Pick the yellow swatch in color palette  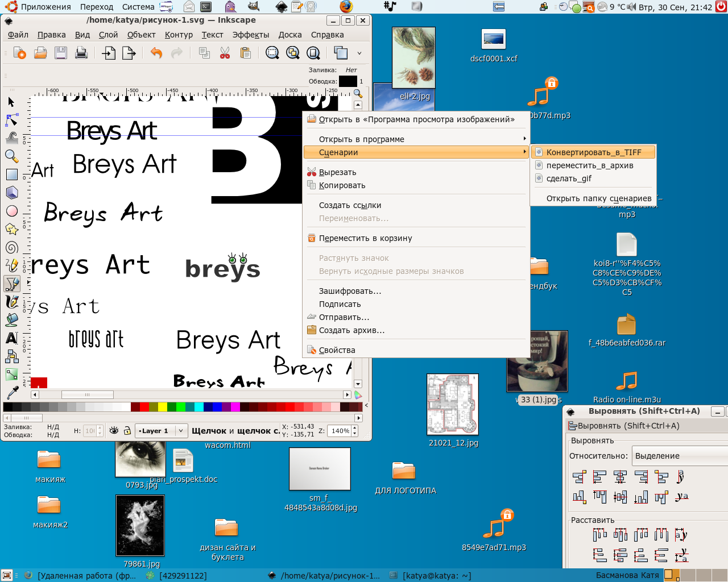(x=162, y=407)
